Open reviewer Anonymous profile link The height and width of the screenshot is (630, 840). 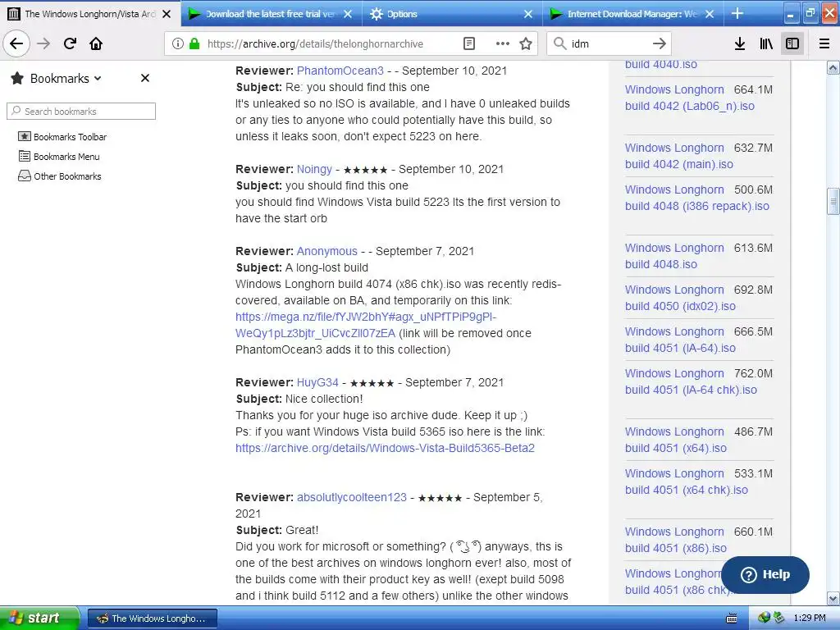tap(326, 251)
